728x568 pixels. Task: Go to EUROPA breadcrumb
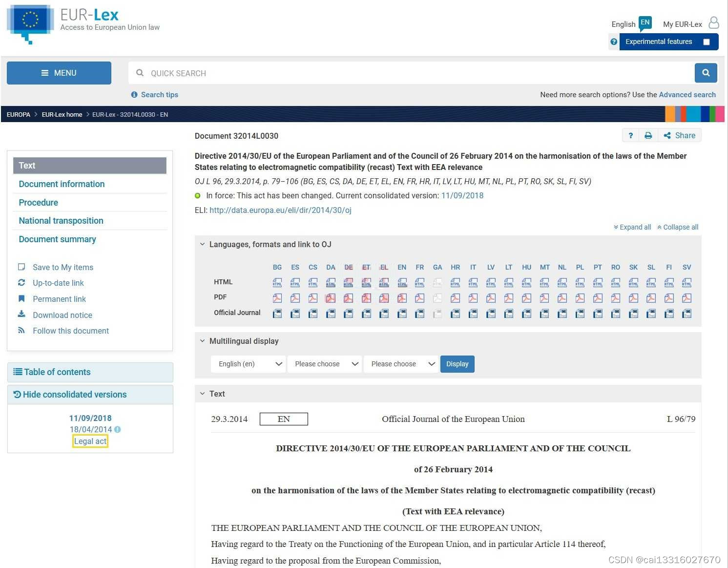click(19, 115)
